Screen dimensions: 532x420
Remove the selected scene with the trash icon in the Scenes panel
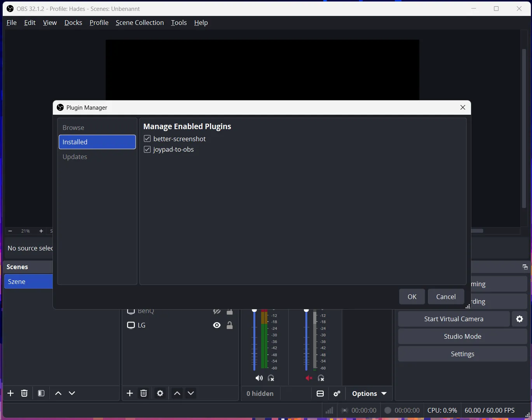(x=24, y=393)
